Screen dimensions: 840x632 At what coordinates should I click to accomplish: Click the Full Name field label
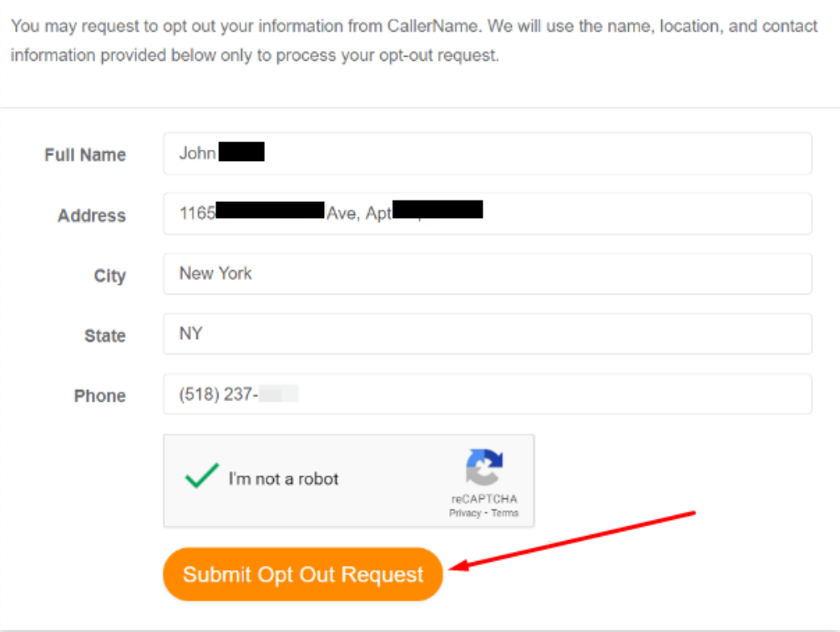tap(84, 155)
